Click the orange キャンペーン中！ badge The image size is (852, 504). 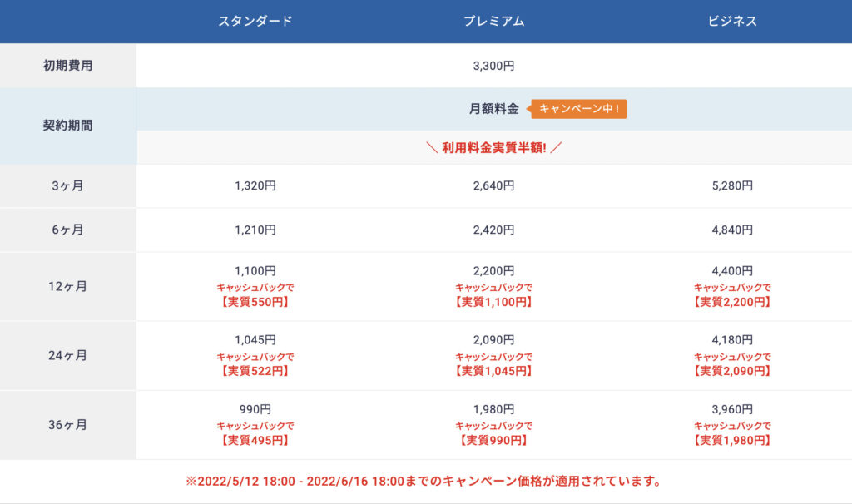tap(579, 109)
